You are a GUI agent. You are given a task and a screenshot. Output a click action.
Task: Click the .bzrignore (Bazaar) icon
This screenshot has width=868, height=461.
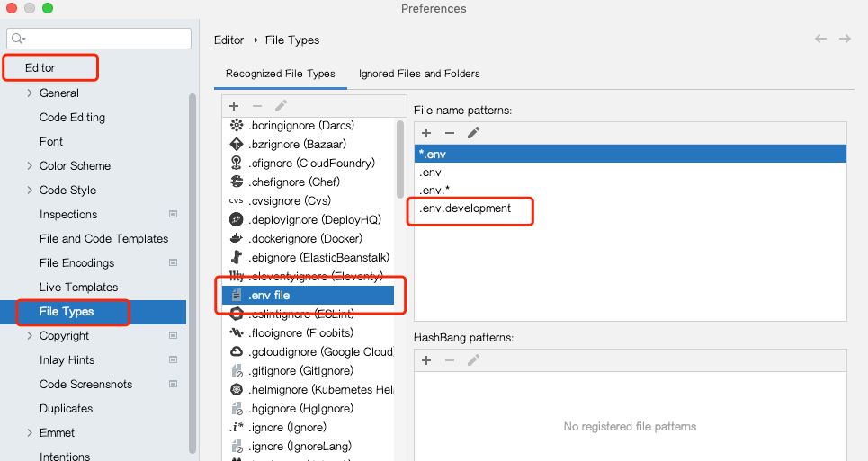237,145
